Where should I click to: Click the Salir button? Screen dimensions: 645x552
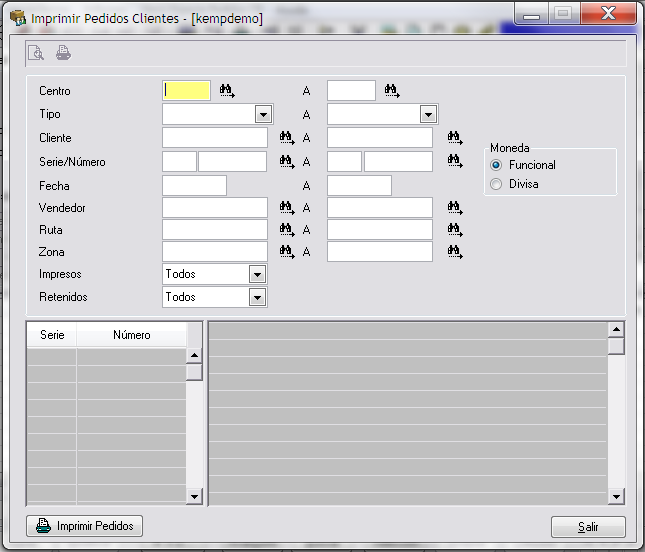588,527
